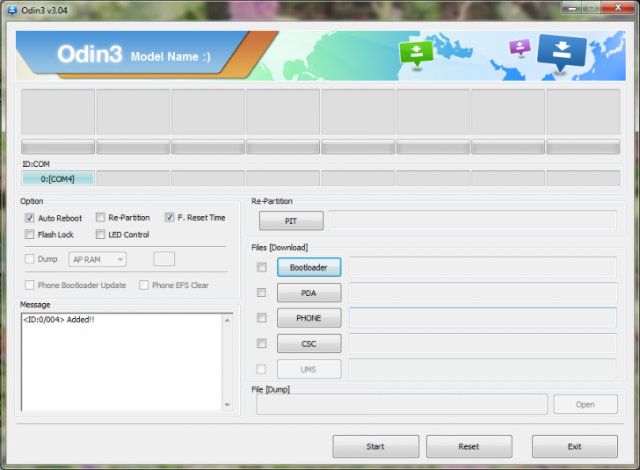Click the PIT file path field

(x=473, y=221)
